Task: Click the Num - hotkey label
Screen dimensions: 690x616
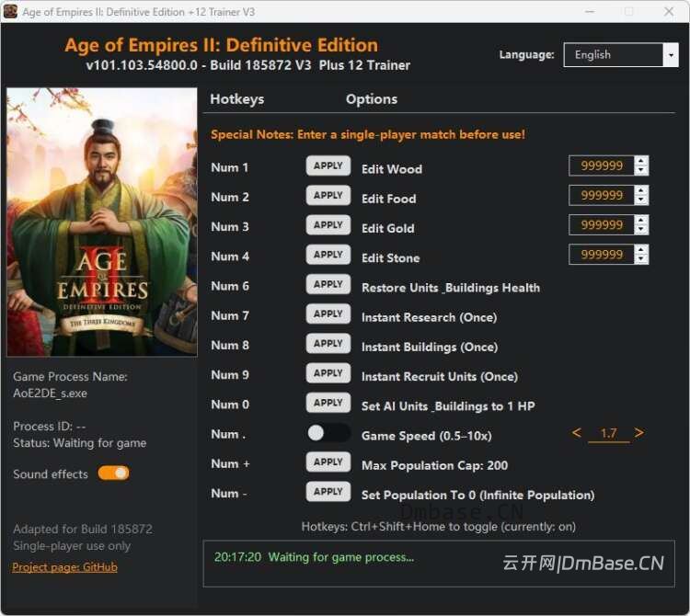Action: click(229, 494)
